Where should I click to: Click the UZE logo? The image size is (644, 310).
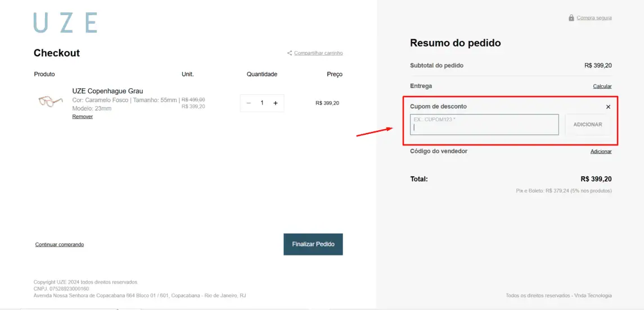65,22
